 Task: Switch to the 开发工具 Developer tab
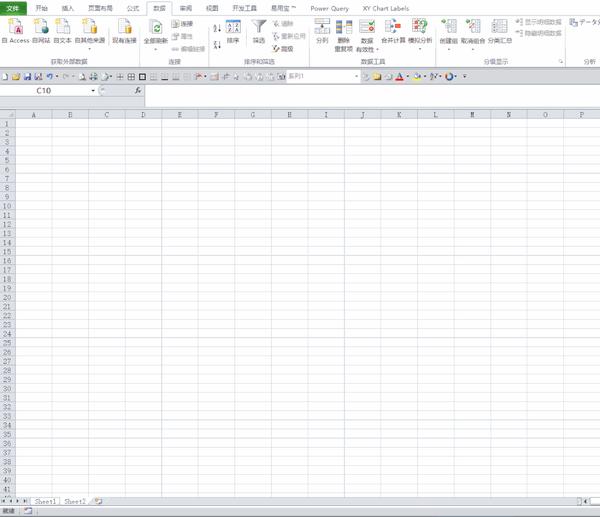click(x=245, y=8)
